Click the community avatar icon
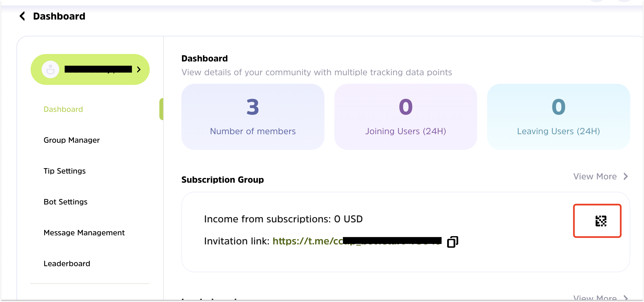Viewport: 644px width, 302px height. click(x=50, y=69)
